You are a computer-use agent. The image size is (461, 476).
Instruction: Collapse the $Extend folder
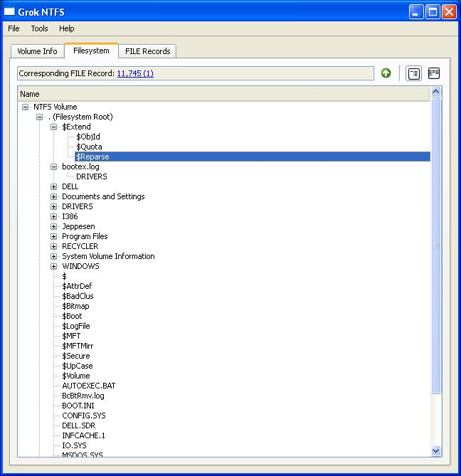[x=54, y=127]
